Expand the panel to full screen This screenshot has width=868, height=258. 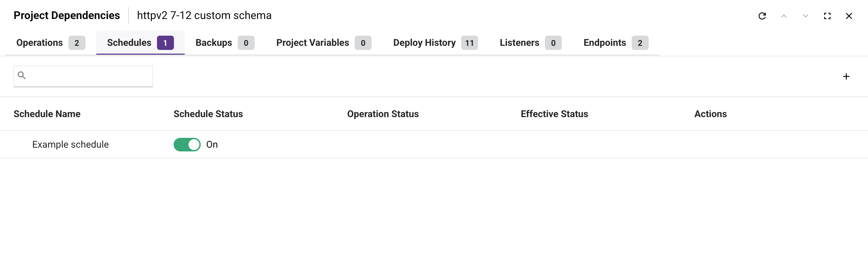827,16
